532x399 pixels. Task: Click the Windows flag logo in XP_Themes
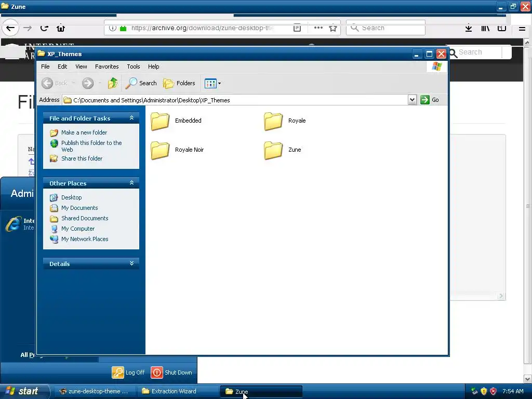point(437,66)
